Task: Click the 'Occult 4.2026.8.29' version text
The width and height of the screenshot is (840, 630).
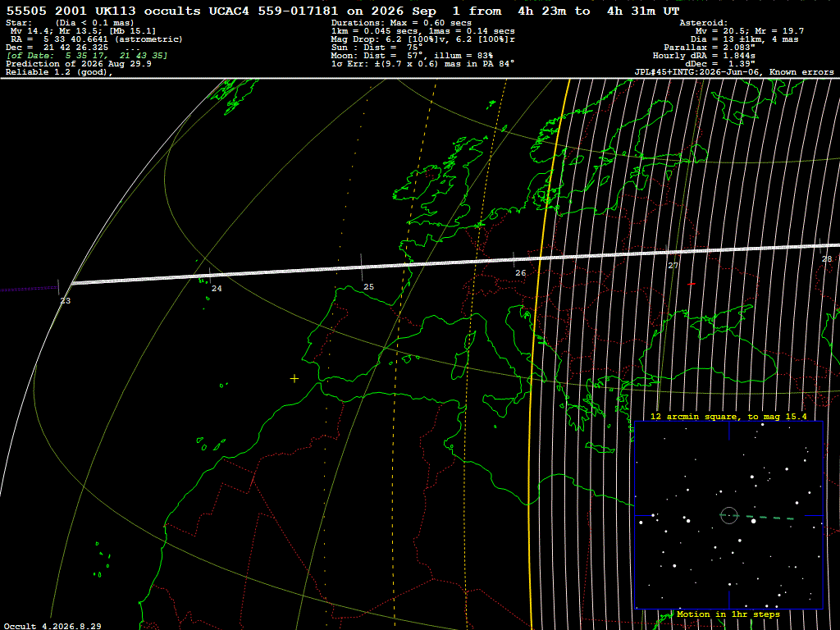Action: (x=52, y=626)
